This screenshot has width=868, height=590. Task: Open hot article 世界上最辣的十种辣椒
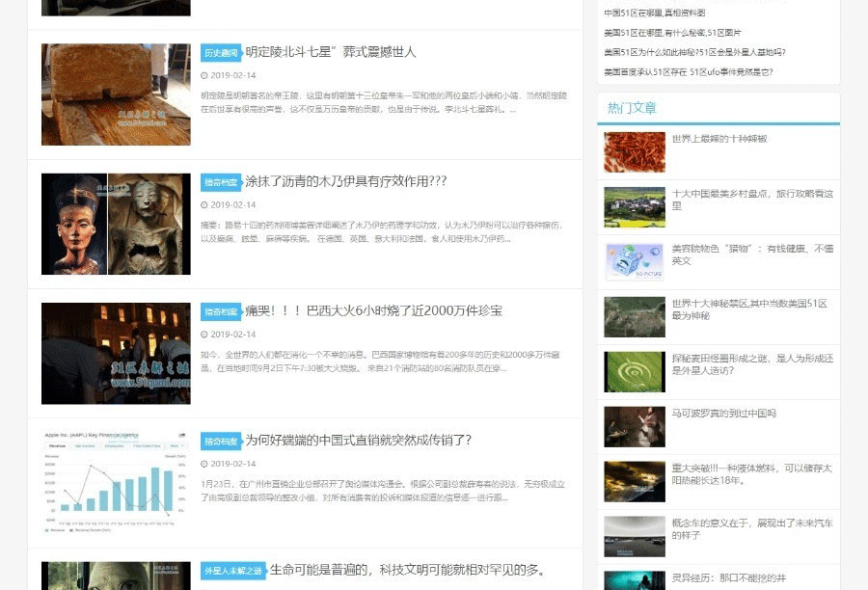[719, 139]
